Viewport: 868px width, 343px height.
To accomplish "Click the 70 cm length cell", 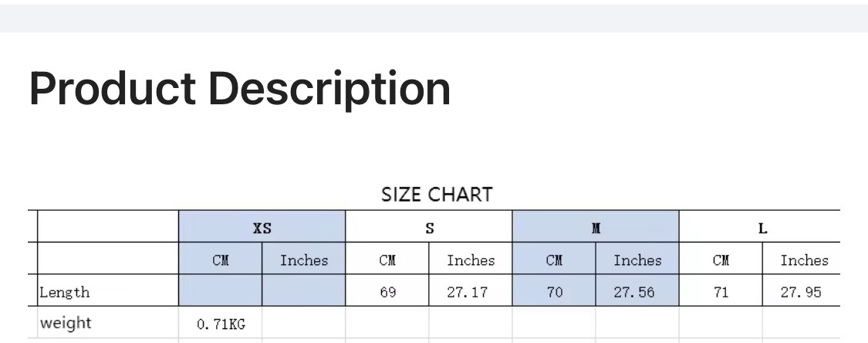I will point(554,293).
